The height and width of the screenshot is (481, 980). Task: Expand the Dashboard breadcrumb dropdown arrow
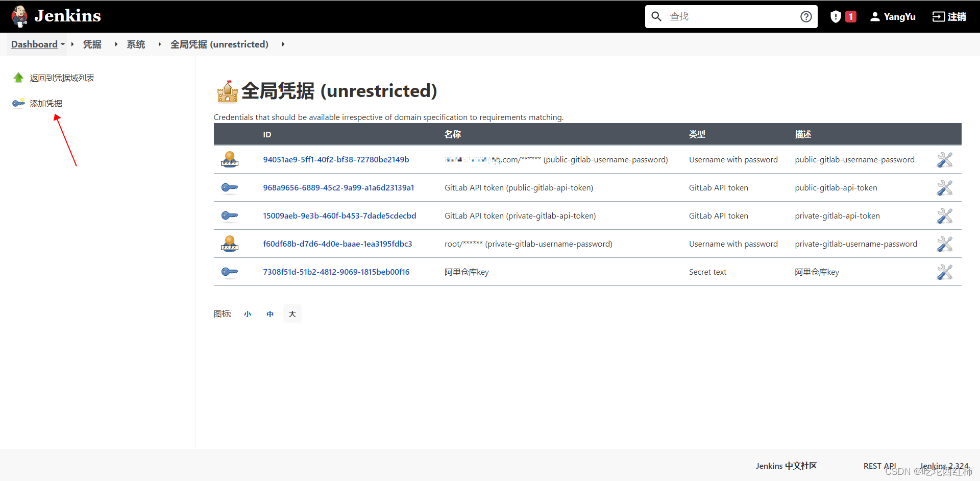click(x=63, y=44)
